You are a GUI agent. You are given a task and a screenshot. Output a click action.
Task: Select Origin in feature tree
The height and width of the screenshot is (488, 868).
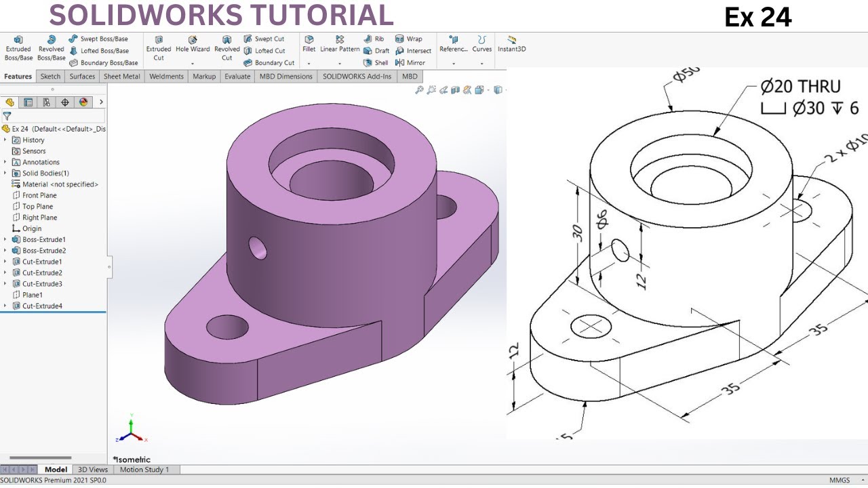pos(27,228)
